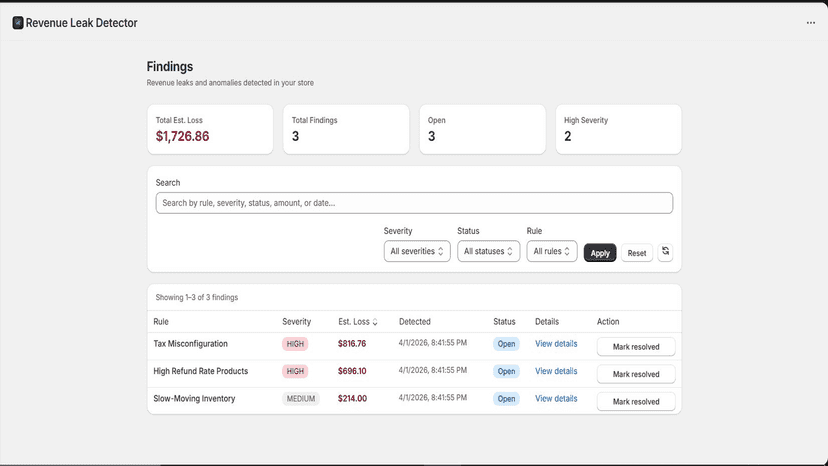Mark Slow-Moving Inventory as resolved
Screen dimensions: 828x466
coord(636,402)
